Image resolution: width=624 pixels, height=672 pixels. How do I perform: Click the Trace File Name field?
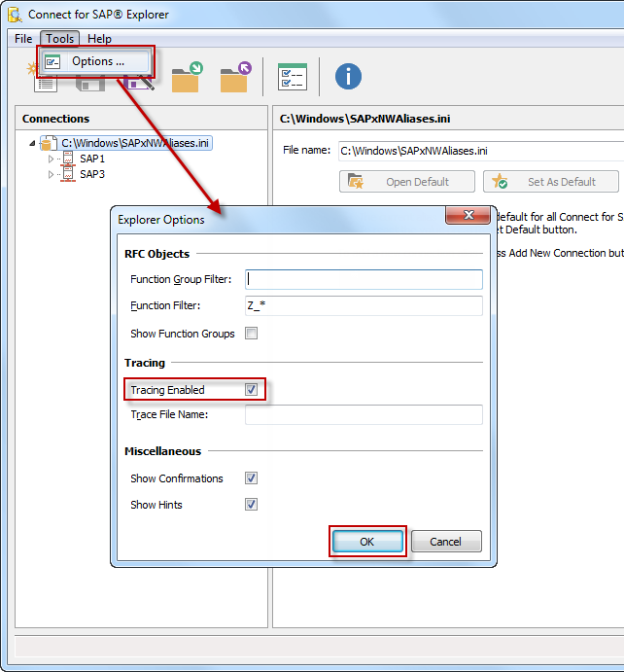[x=364, y=414]
